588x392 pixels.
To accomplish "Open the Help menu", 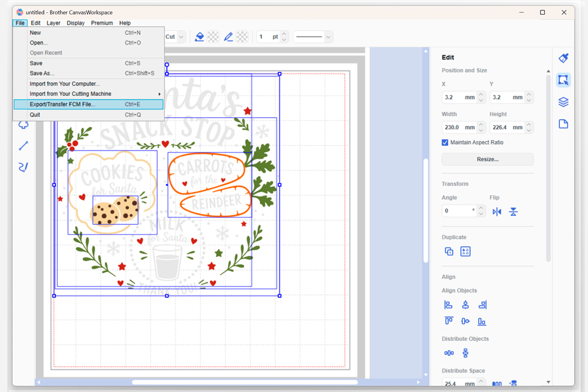I will coord(125,23).
